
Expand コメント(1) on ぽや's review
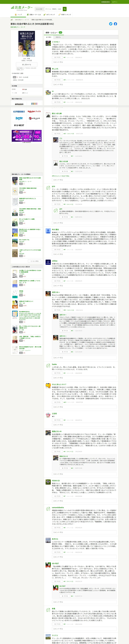(x=70, y=204)
